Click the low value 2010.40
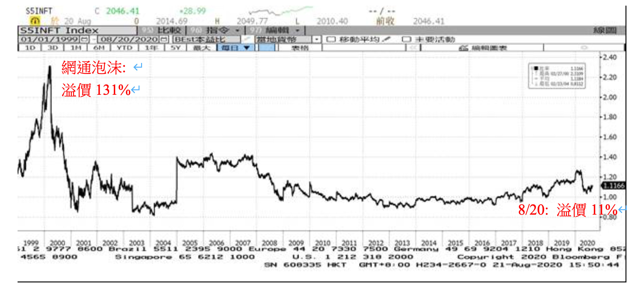644x300 pixels. point(332,21)
